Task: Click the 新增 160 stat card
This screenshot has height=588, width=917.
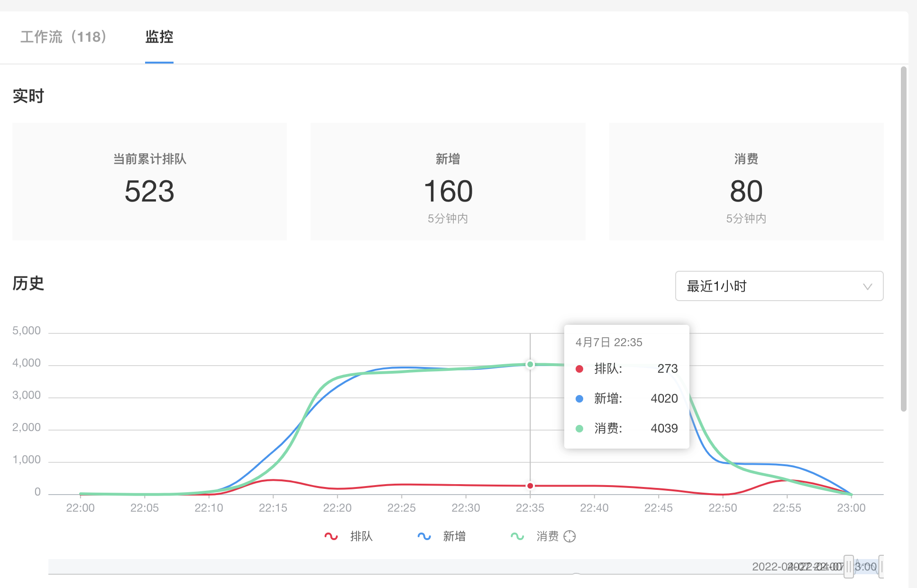Action: tap(448, 181)
